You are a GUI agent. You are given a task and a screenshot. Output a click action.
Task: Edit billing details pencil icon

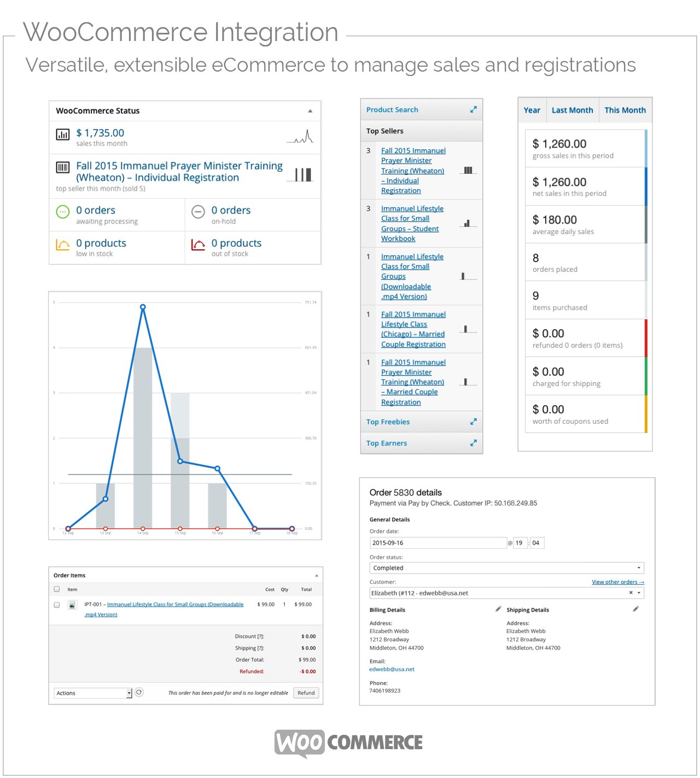point(498,609)
